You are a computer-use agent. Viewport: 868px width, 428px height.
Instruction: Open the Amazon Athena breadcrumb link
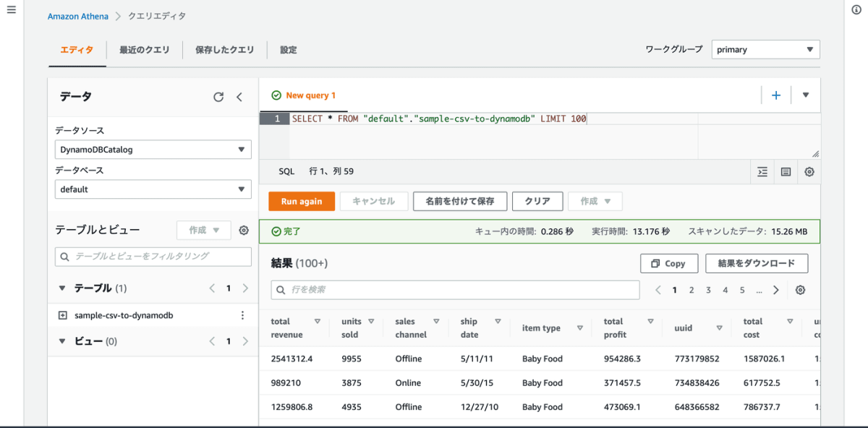point(78,16)
